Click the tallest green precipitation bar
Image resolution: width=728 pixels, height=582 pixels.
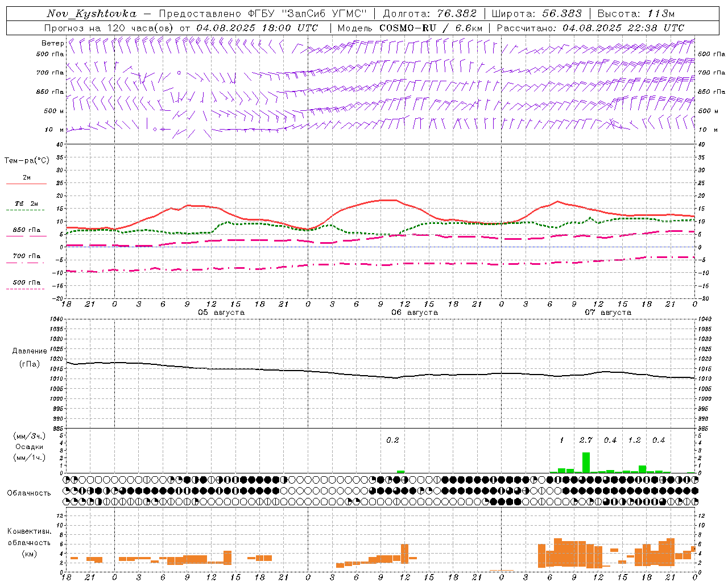pos(586,463)
